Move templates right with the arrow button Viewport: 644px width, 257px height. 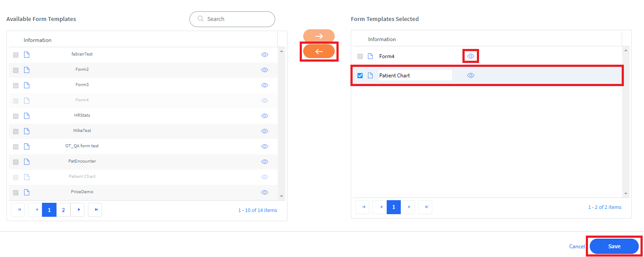pos(319,36)
